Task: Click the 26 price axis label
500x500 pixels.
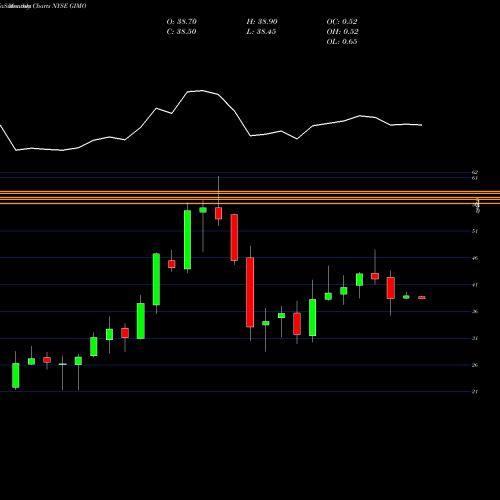Action: (x=475, y=365)
